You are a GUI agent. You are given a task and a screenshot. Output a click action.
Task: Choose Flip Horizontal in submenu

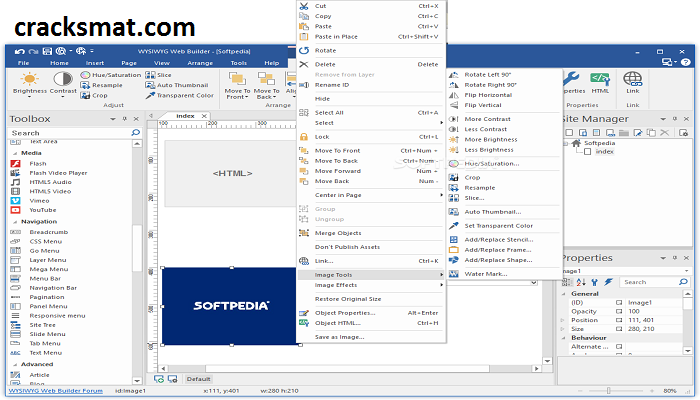pos(488,95)
